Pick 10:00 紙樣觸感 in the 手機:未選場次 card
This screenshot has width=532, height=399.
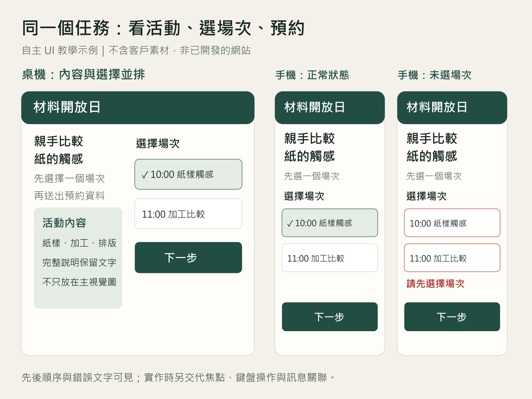click(x=452, y=223)
